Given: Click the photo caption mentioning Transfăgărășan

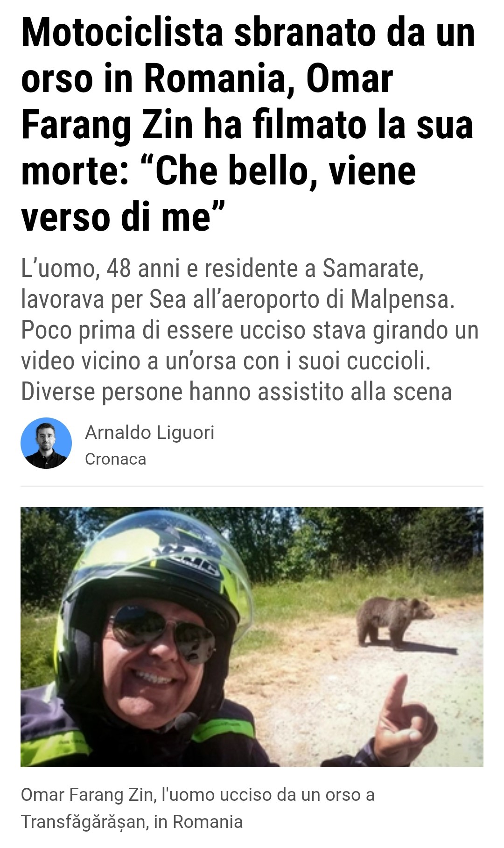Looking at the screenshot, I should tap(198, 808).
